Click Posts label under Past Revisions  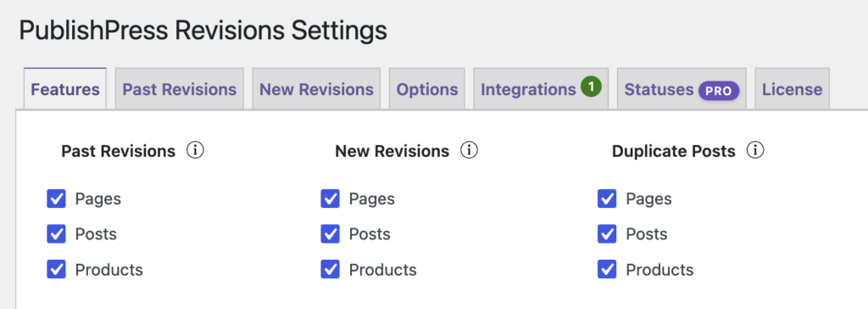click(x=96, y=234)
